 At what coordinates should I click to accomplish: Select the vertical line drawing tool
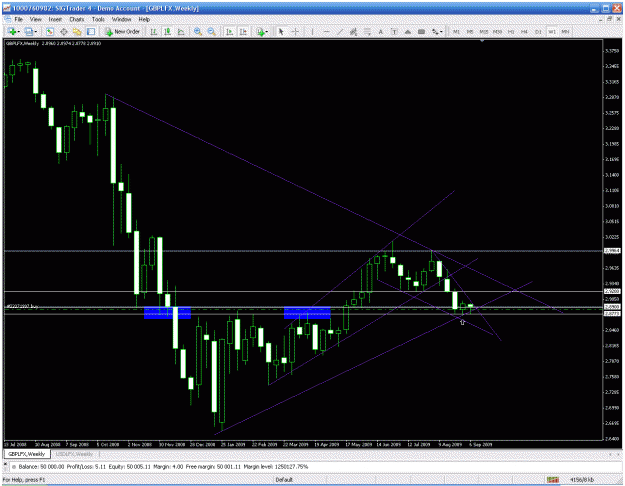click(312, 31)
